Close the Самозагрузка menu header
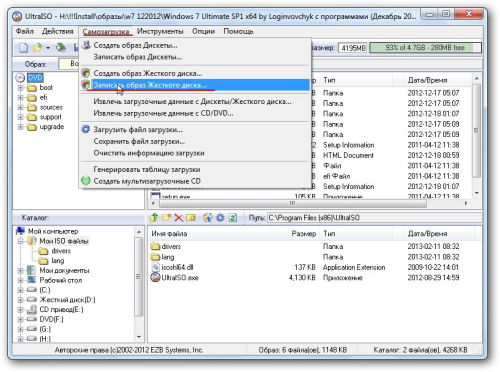The width and height of the screenshot is (500, 372). pos(106,31)
